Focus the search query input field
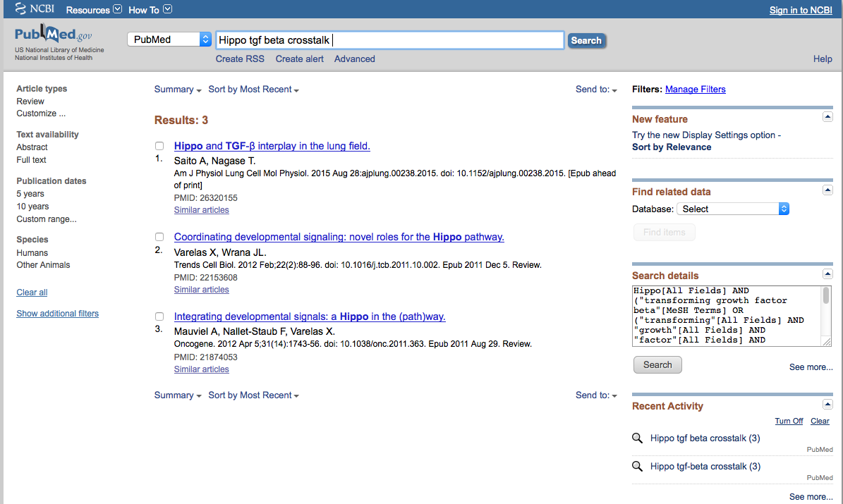The width and height of the screenshot is (843, 504). 390,39
